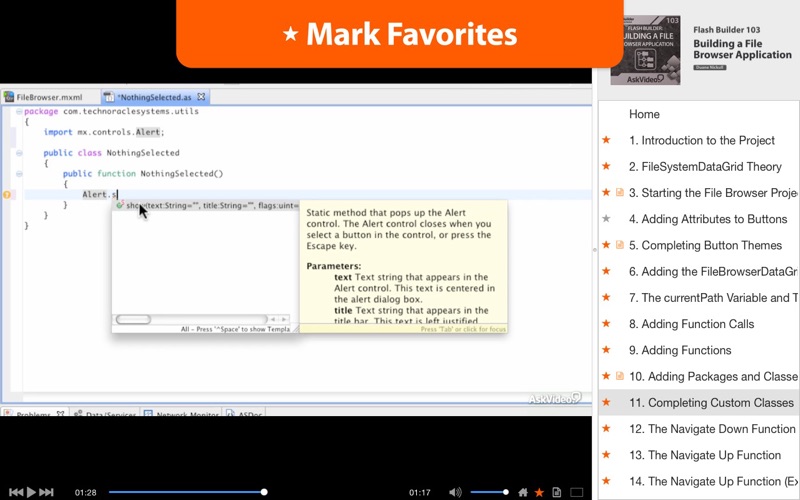Screen dimensions: 800x500
Task: Switch to the FileBrowser.mxml editor tab
Action: coord(49,97)
